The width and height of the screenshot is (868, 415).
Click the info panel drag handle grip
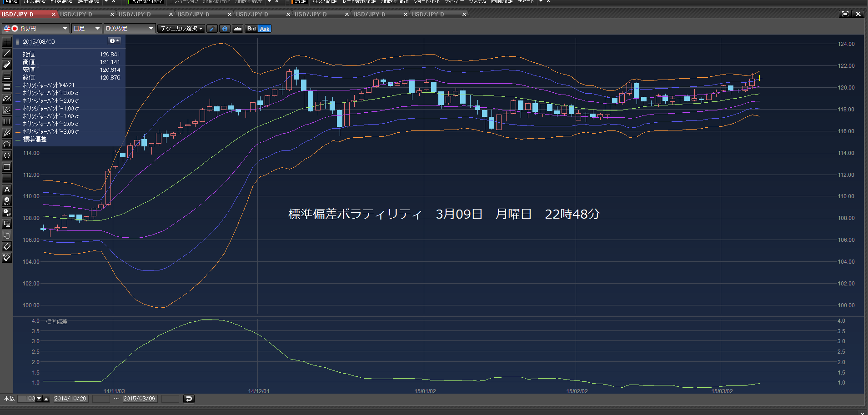[x=18, y=41]
